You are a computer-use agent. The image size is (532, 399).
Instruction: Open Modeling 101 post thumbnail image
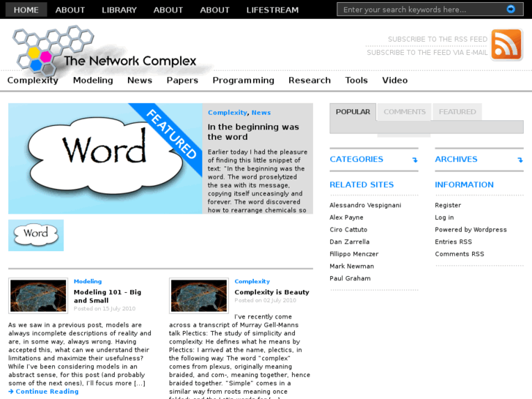(38, 296)
